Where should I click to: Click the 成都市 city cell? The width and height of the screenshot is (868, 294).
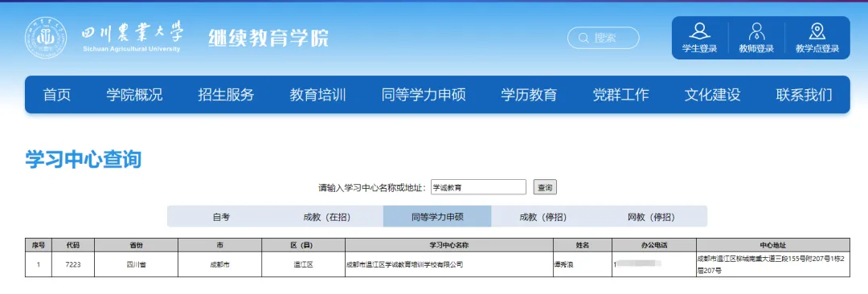pos(219,264)
